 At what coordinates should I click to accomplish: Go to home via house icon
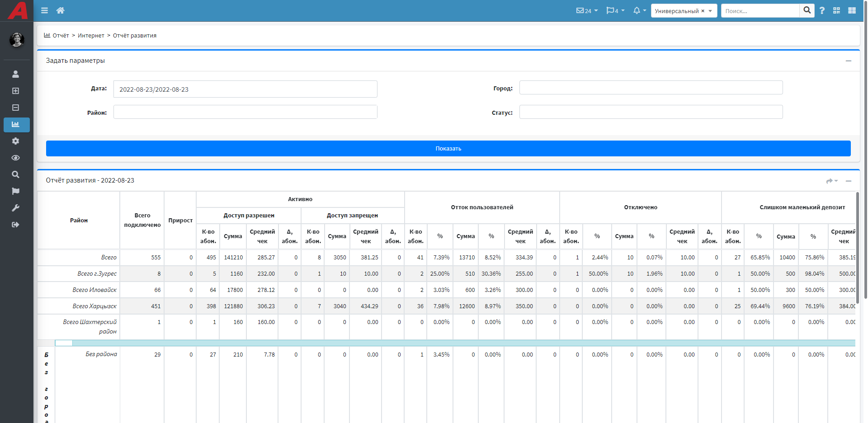[60, 10]
